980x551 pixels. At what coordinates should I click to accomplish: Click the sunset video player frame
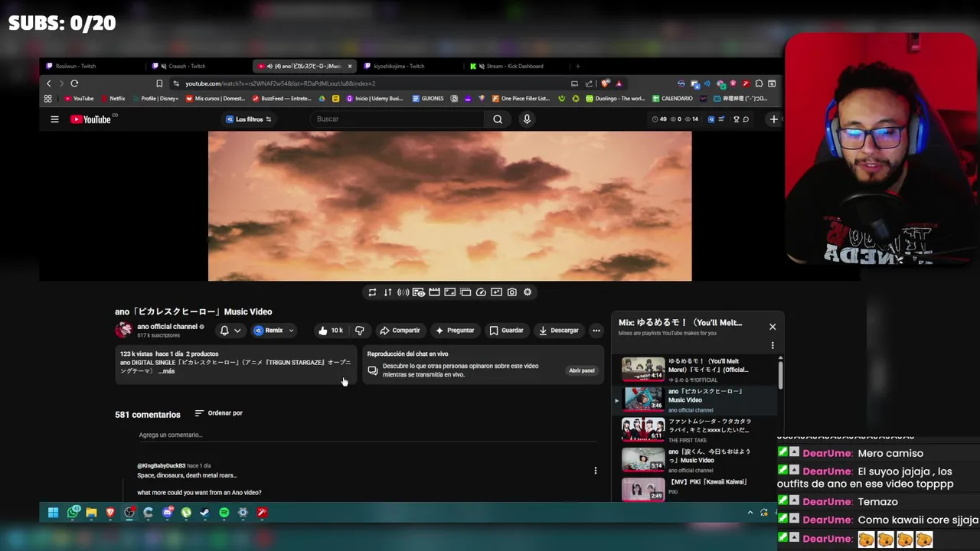449,206
